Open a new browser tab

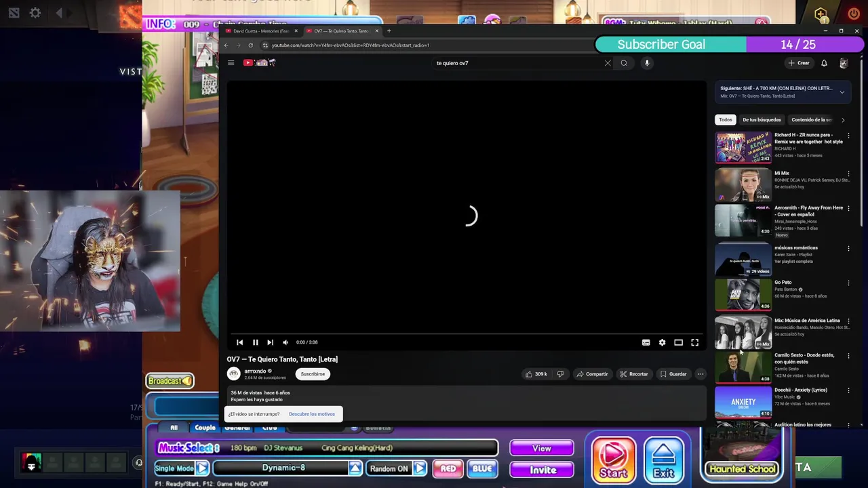pyautogui.click(x=389, y=30)
